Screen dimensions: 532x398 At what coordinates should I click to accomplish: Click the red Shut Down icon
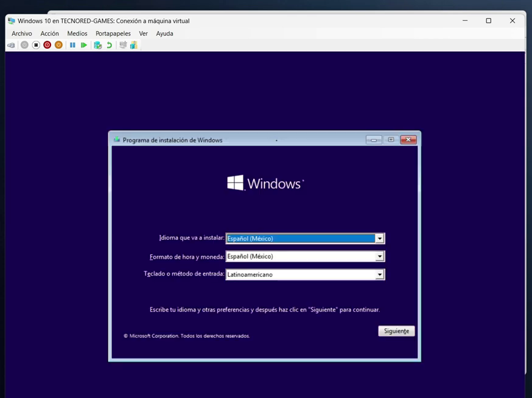pyautogui.click(x=47, y=45)
